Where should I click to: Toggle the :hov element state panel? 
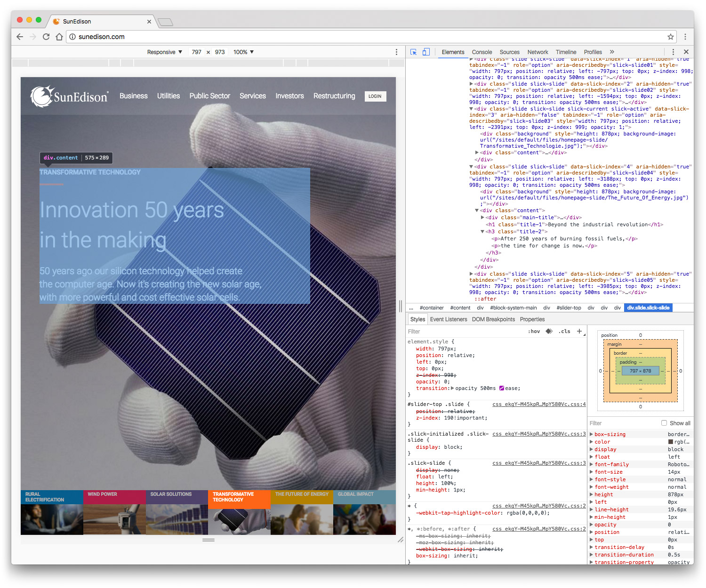[x=534, y=332]
